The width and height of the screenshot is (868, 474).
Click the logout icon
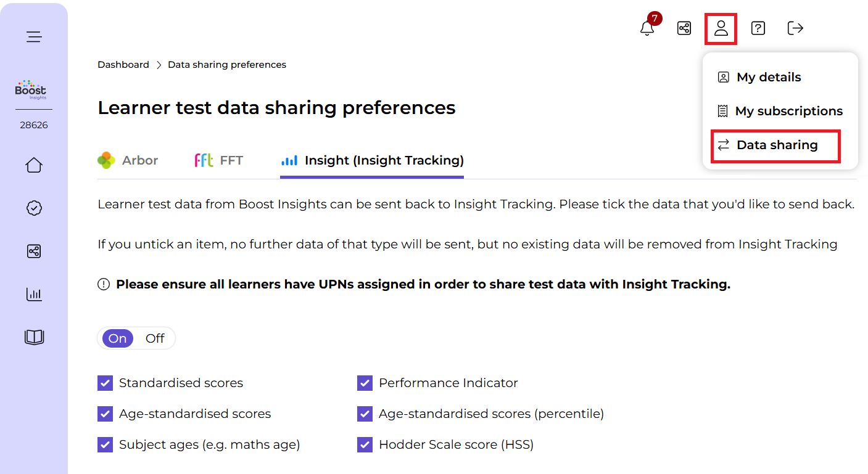tap(795, 28)
